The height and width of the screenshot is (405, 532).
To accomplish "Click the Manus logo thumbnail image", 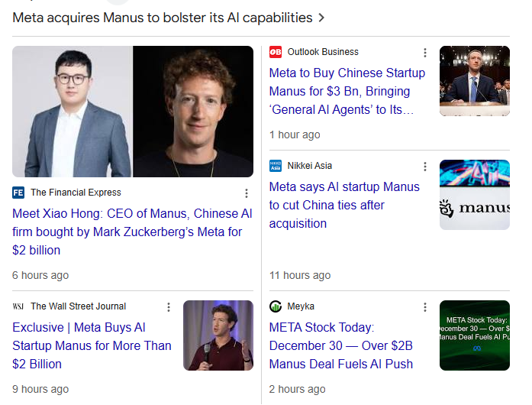I will 475,195.
